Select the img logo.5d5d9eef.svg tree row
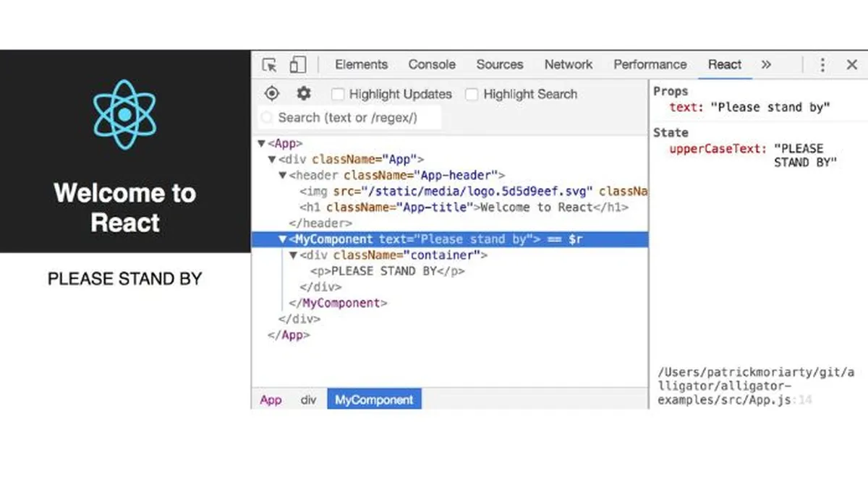 [450, 192]
